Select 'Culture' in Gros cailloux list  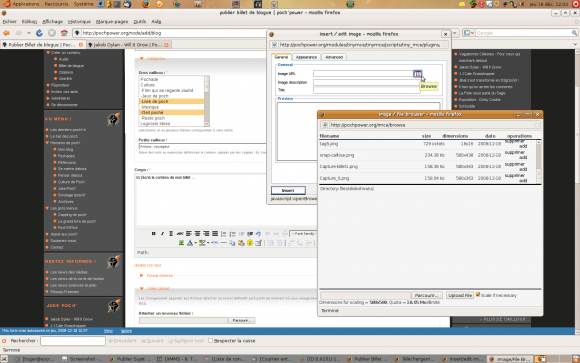click(148, 85)
